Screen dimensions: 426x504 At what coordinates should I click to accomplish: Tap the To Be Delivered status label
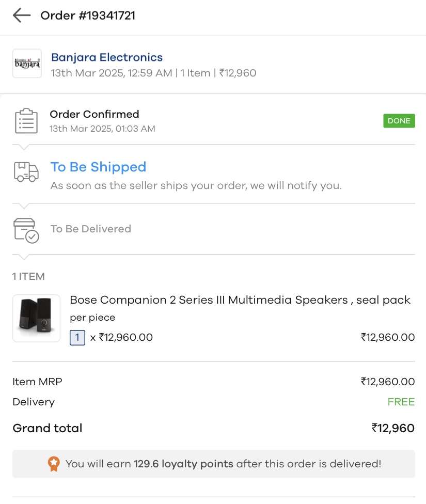point(91,229)
